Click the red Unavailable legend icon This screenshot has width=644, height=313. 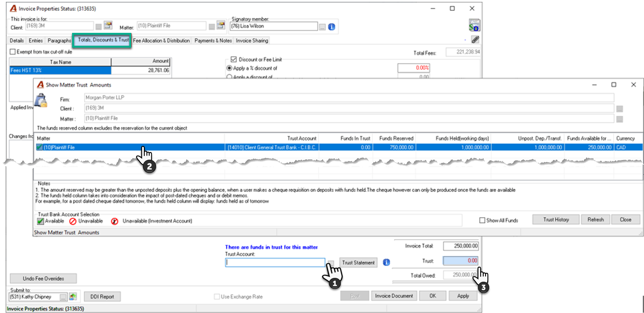click(x=73, y=221)
